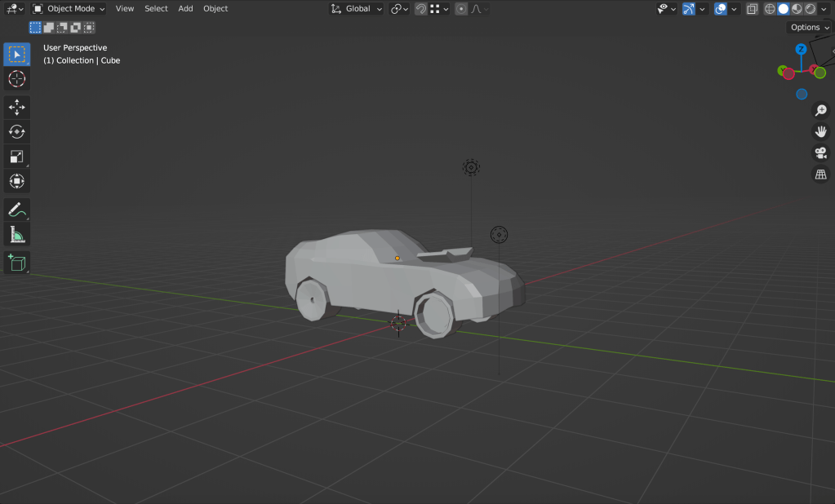Select the Cursor tool in the toolbar
Viewport: 835px width, 504px height.
click(16, 79)
